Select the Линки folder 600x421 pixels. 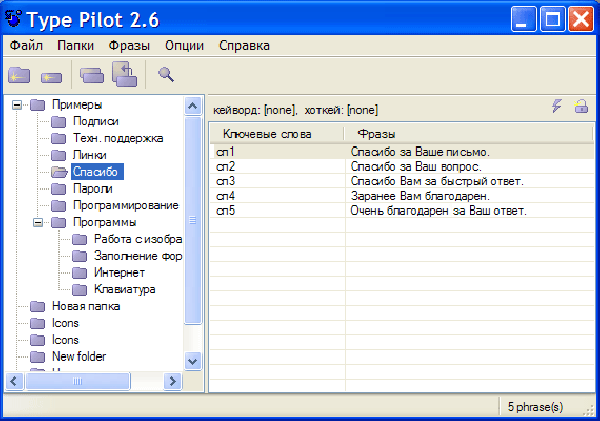[90, 155]
